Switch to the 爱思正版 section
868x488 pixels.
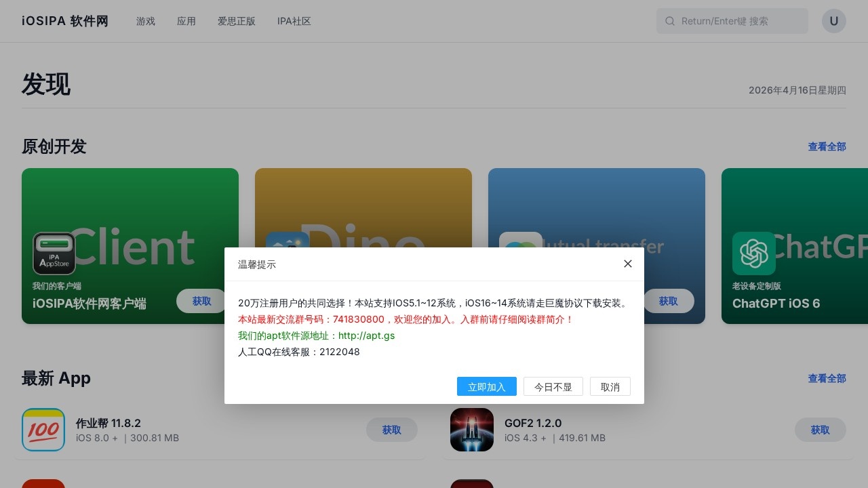tap(236, 21)
